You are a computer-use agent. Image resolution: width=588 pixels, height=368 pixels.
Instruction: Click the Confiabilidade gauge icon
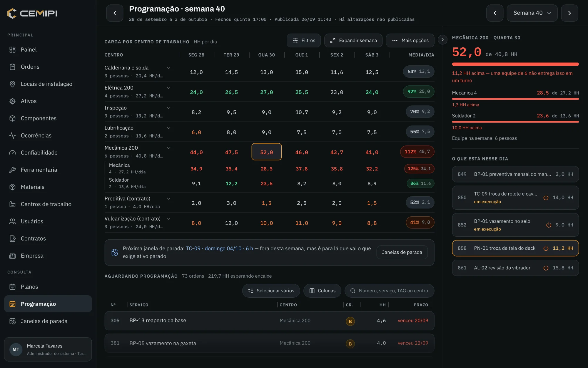[x=12, y=153]
